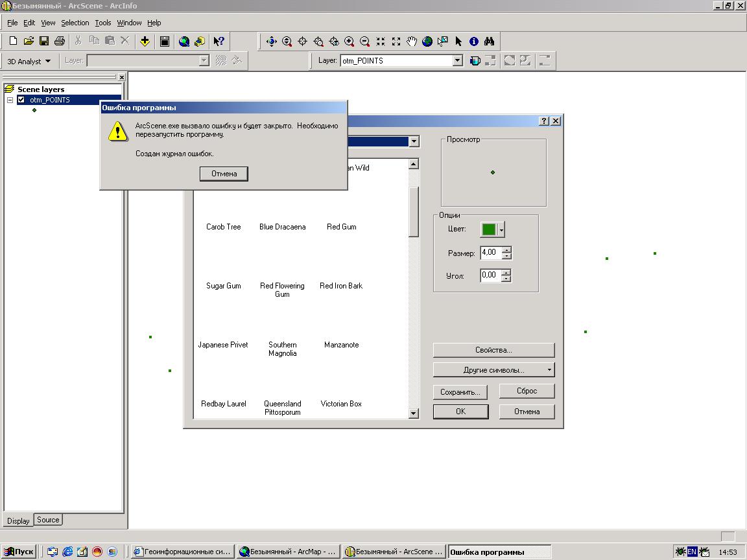Viewport: 747px width, 560px height.
Task: Click the Expand Field of View icon
Action: tap(396, 41)
